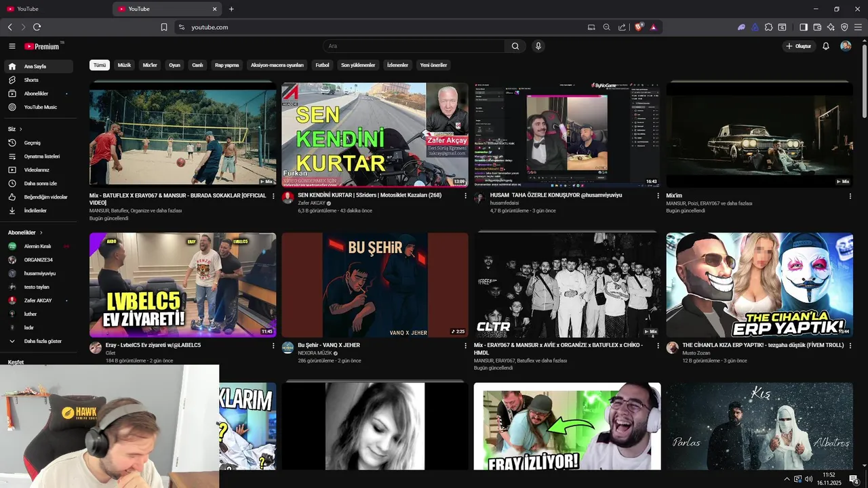Image resolution: width=868 pixels, height=488 pixels.
Task: Open Abonelikler in the sidebar
Action: point(39,94)
